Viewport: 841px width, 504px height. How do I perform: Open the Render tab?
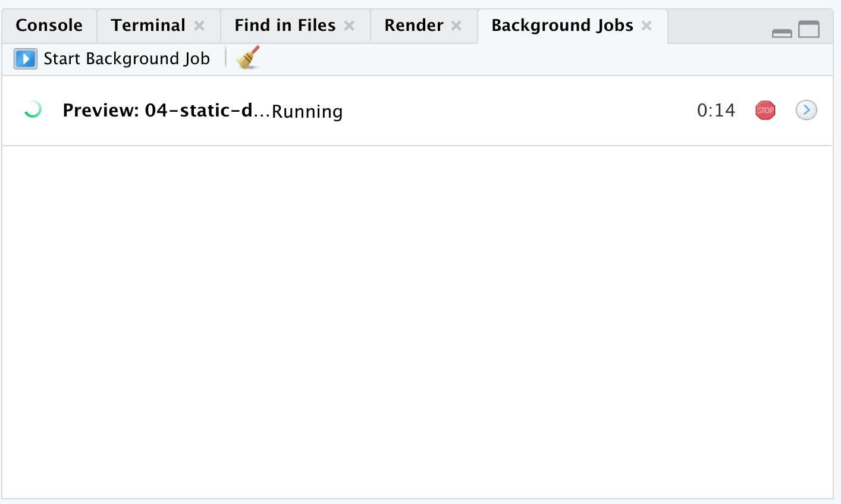coord(413,26)
